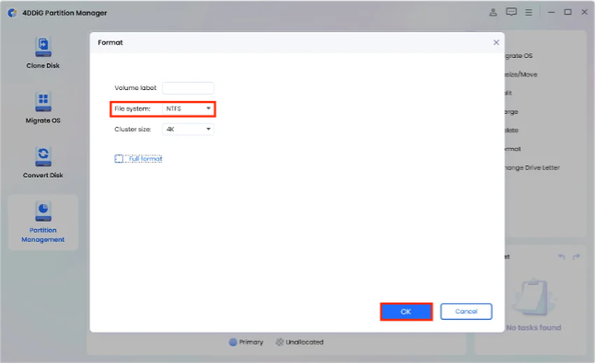Expand the File system NTFS dropdown

pyautogui.click(x=189, y=108)
